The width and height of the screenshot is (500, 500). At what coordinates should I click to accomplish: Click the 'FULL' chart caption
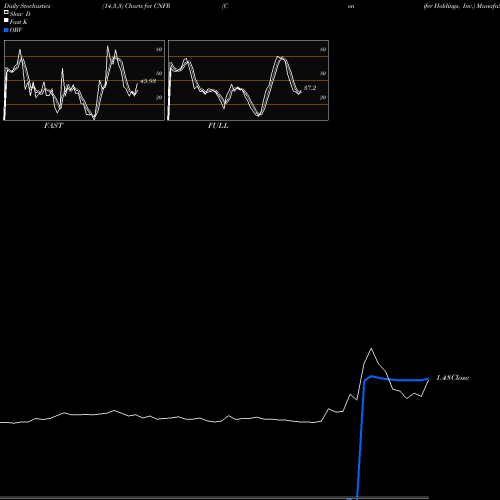[x=218, y=126]
